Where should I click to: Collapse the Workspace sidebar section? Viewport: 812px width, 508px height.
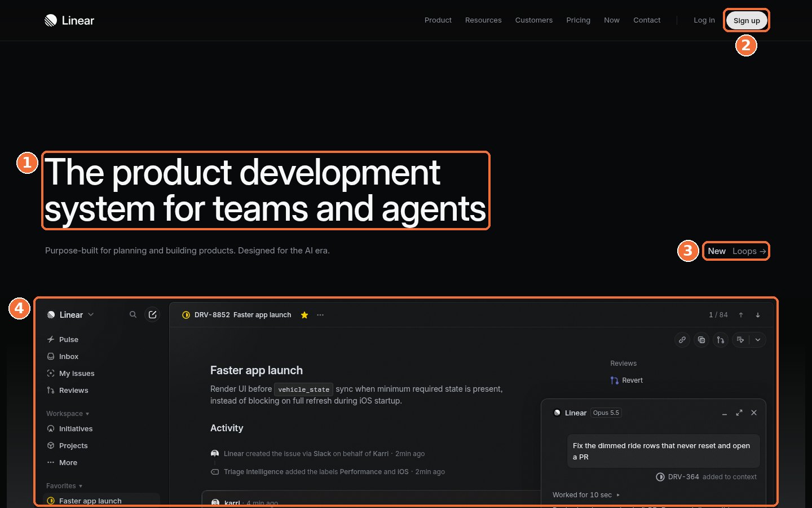tap(68, 414)
